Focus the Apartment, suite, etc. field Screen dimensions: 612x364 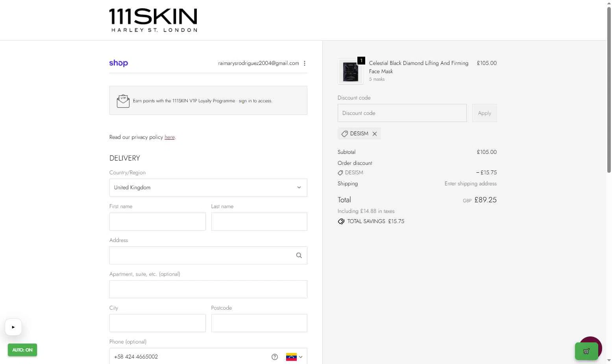pyautogui.click(x=208, y=289)
